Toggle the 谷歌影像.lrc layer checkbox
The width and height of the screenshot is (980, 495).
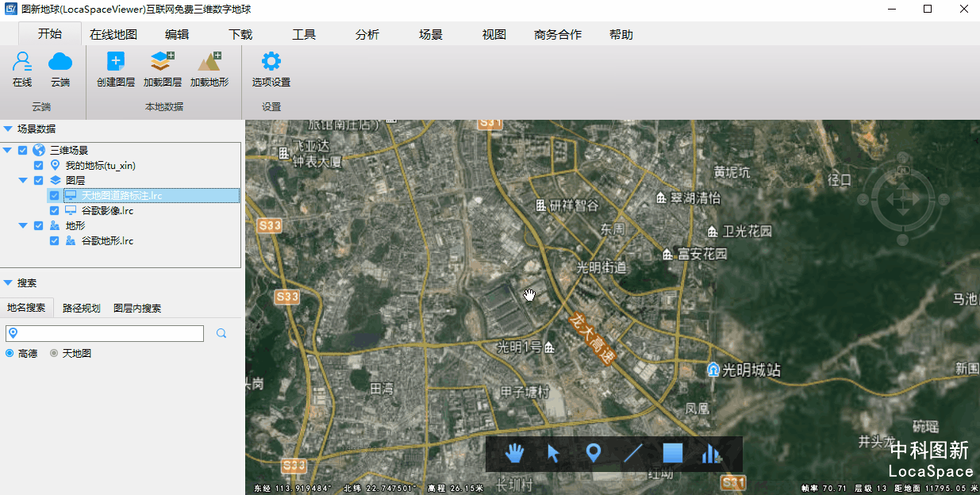(55, 210)
